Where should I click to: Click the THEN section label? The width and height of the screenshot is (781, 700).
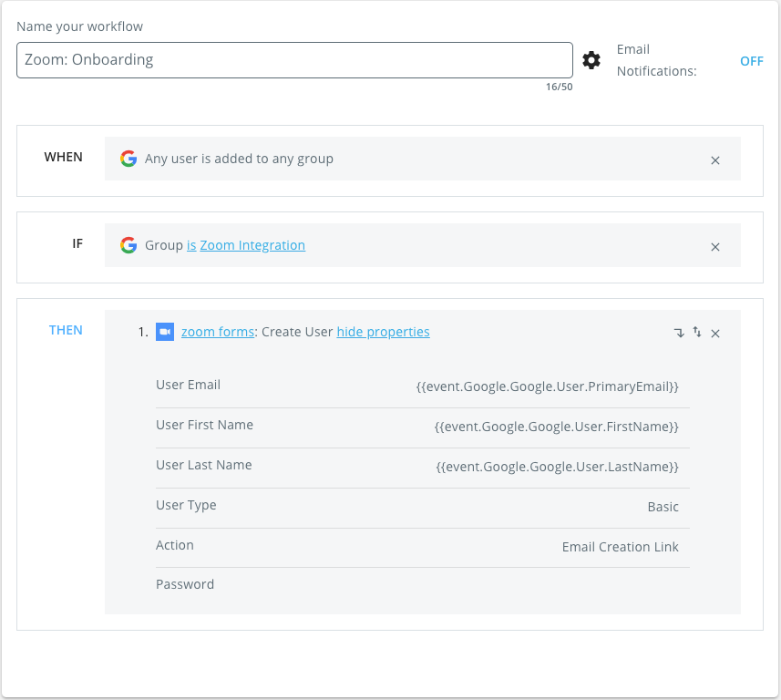(66, 330)
